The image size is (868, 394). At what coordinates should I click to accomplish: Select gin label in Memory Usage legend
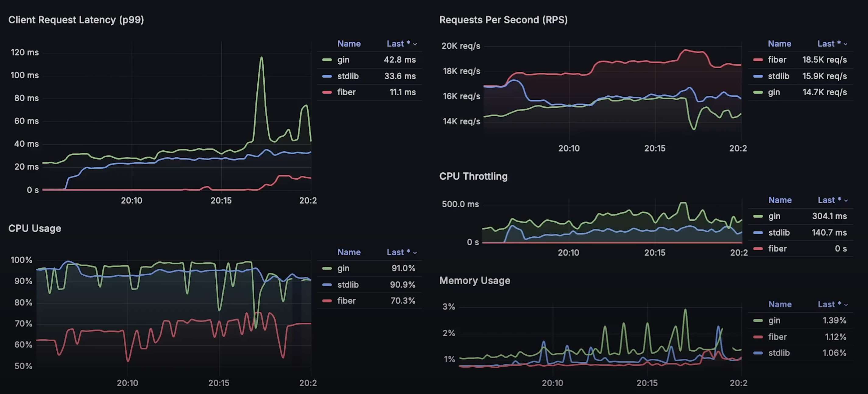[774, 321]
